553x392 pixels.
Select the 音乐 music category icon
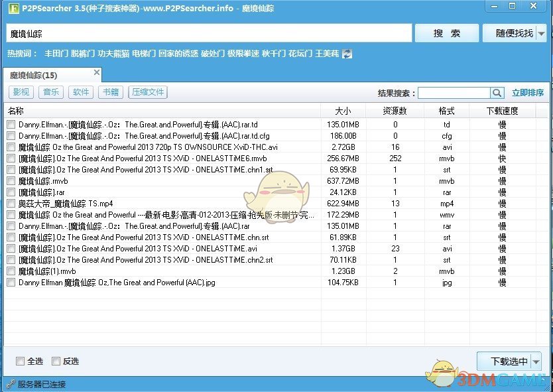pyautogui.click(x=50, y=92)
